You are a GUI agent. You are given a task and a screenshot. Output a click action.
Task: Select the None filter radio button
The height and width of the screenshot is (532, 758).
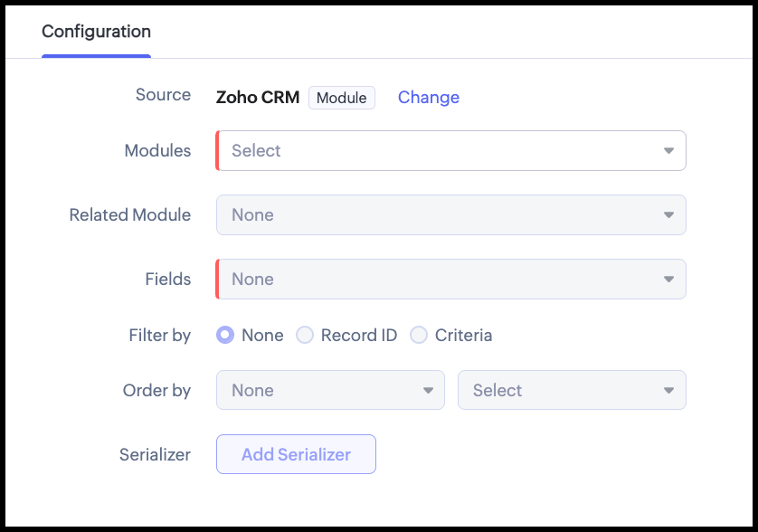coord(225,336)
